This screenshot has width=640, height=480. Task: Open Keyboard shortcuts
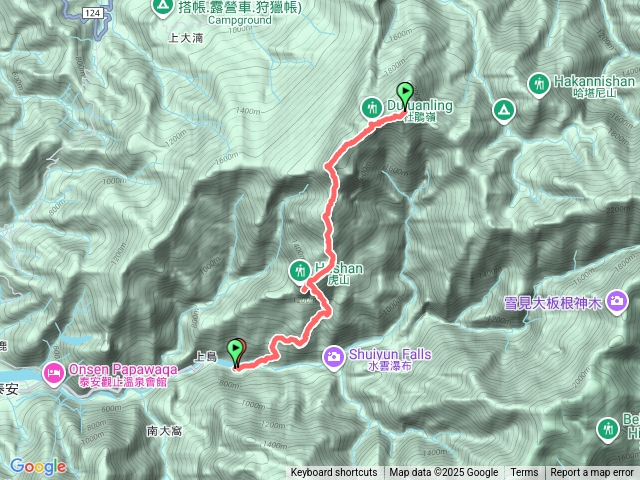pos(334,473)
